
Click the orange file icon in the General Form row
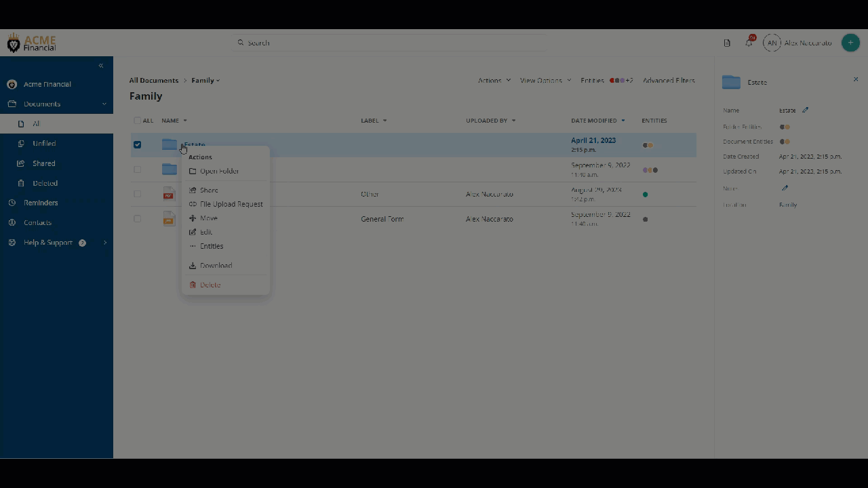click(169, 219)
